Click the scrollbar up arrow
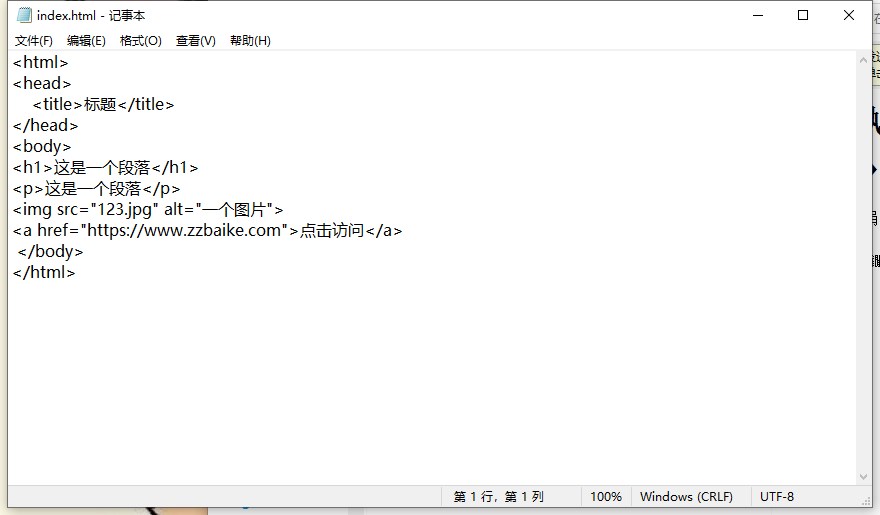The height and width of the screenshot is (515, 880). tap(863, 60)
